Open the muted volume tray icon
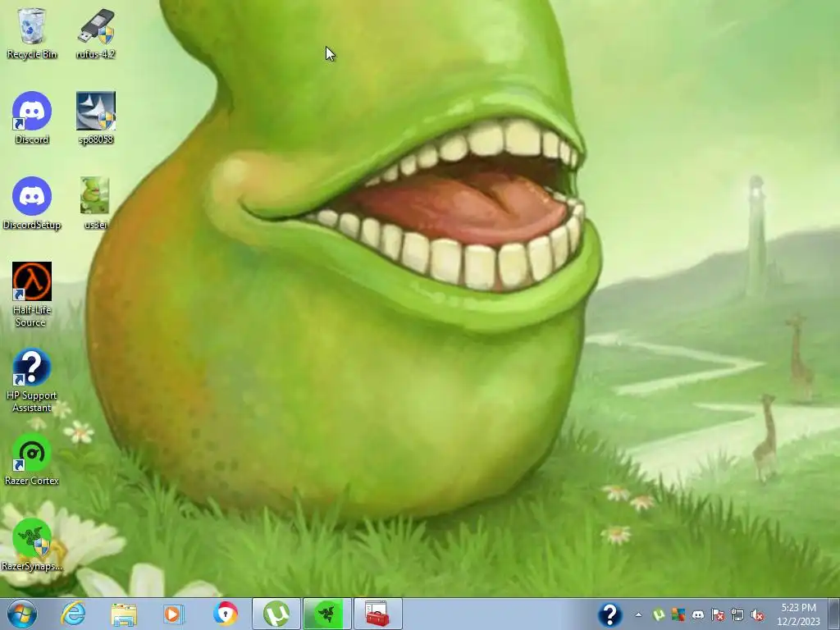 click(x=757, y=615)
